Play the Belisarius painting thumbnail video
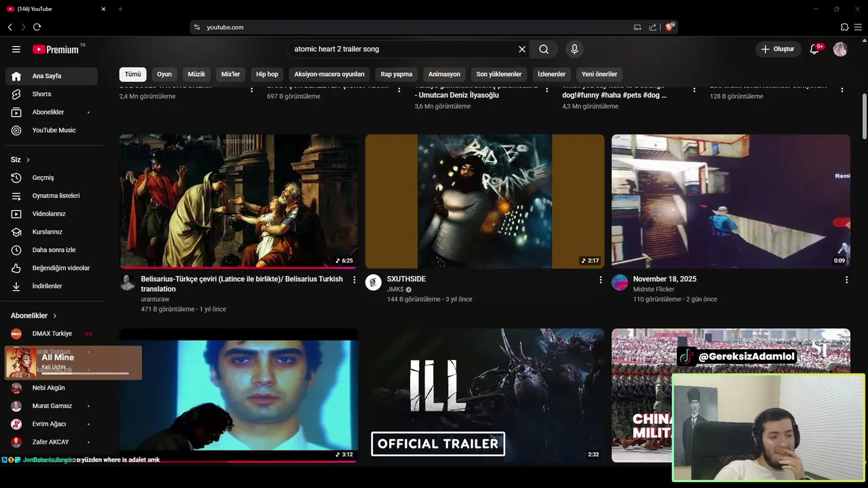 [239, 201]
